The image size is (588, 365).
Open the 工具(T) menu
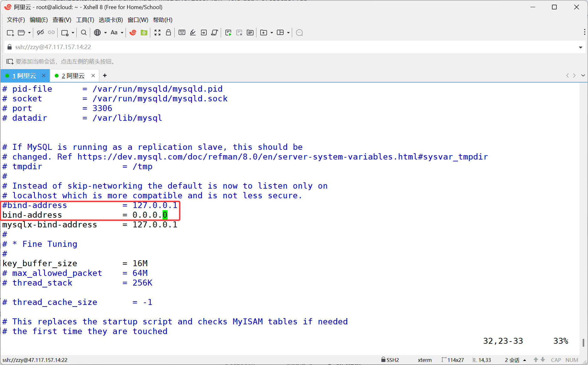click(x=85, y=20)
